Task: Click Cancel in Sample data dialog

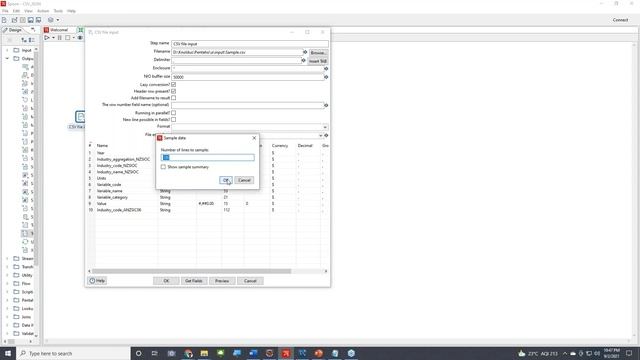Action: 244,180
